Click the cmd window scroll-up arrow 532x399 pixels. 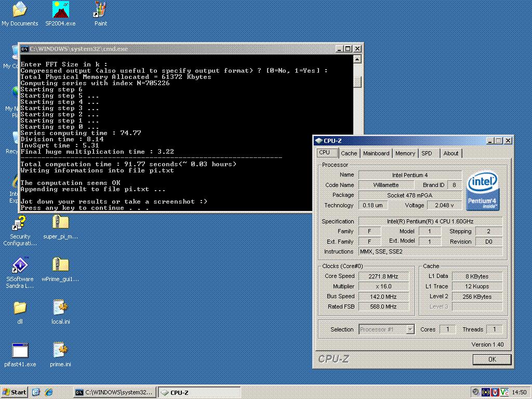coord(357,59)
